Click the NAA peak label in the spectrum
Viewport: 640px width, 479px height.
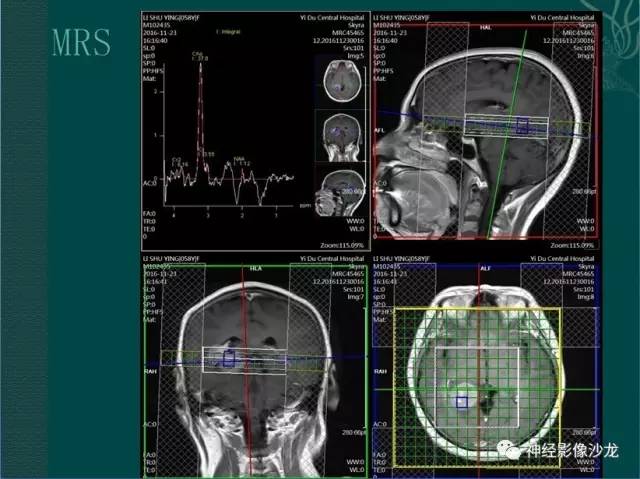pyautogui.click(x=239, y=158)
